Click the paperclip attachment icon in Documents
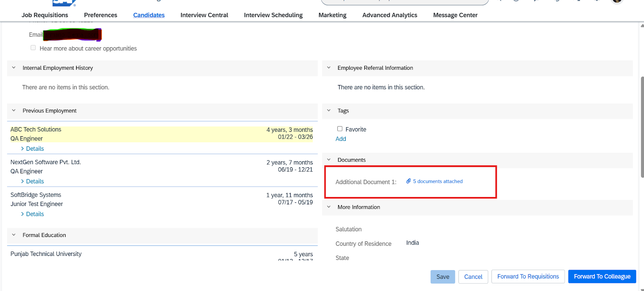The width and height of the screenshot is (644, 291). [409, 181]
